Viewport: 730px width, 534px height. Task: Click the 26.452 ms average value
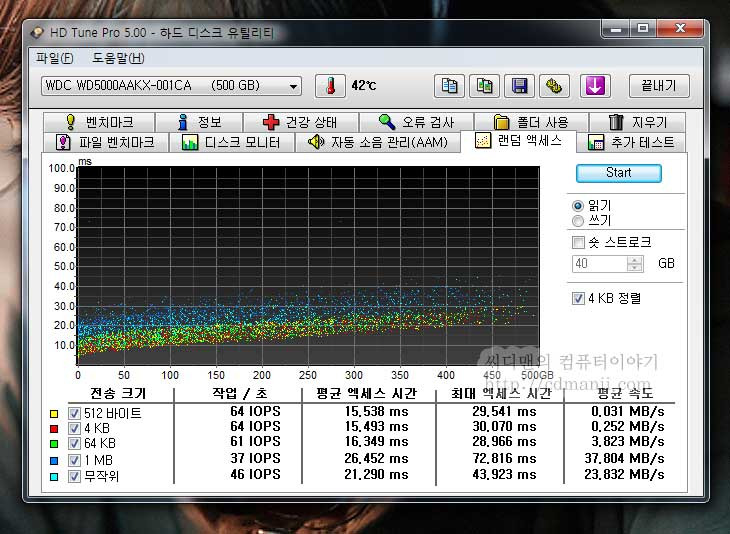click(x=376, y=459)
